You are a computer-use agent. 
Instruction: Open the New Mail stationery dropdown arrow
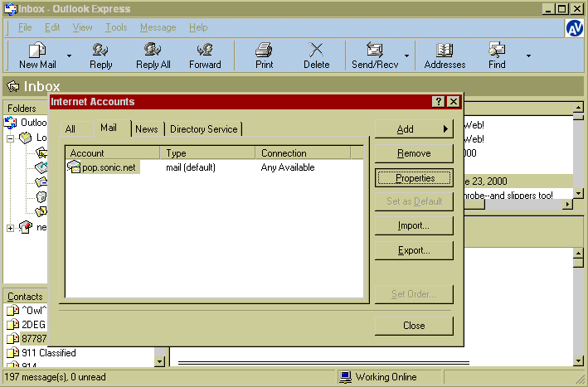click(70, 56)
